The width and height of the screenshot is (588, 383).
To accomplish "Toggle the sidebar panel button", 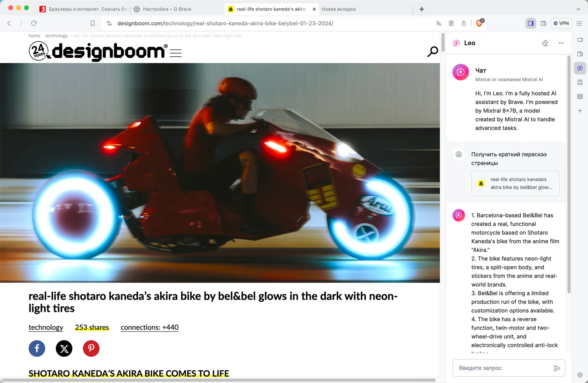I will [x=531, y=23].
